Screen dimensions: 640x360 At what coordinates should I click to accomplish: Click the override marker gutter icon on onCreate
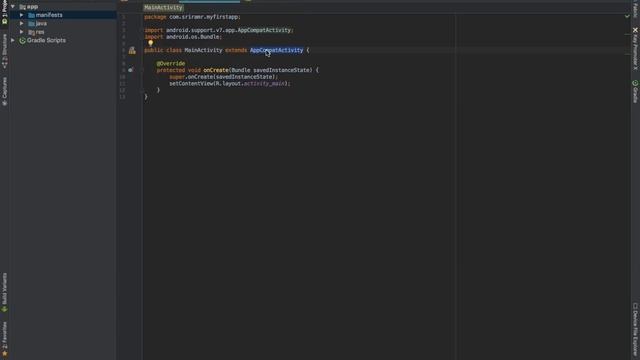[x=131, y=70]
